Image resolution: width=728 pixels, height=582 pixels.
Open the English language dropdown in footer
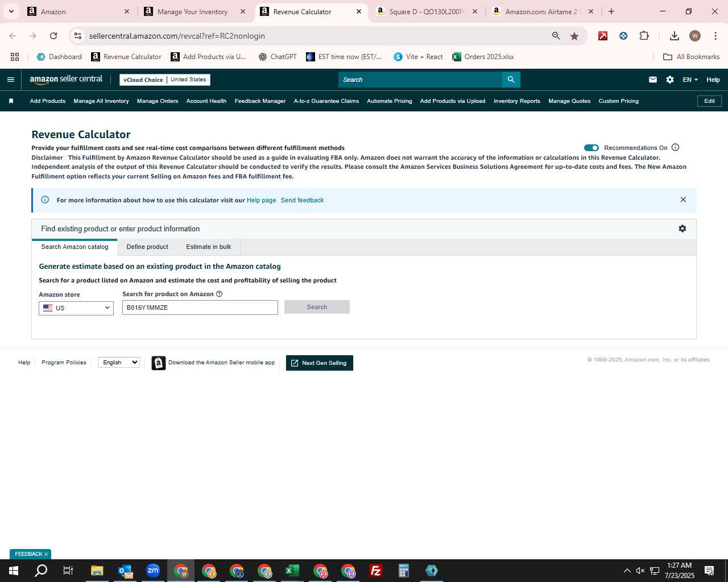point(119,362)
